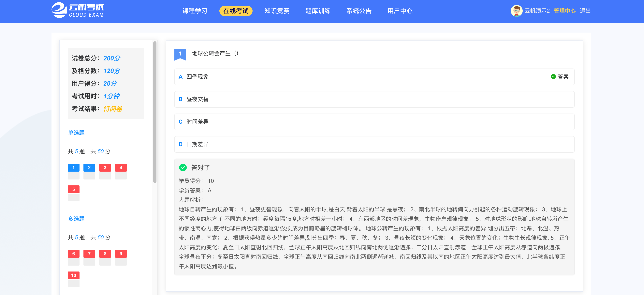The image size is (644, 295).
Task: Click the question text 地球公转会产生
Action: [x=215, y=53]
